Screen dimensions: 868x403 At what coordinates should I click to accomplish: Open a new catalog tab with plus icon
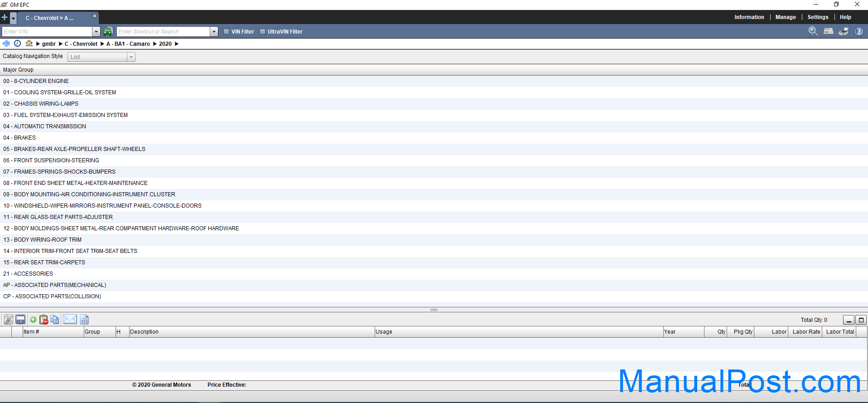coord(5,18)
